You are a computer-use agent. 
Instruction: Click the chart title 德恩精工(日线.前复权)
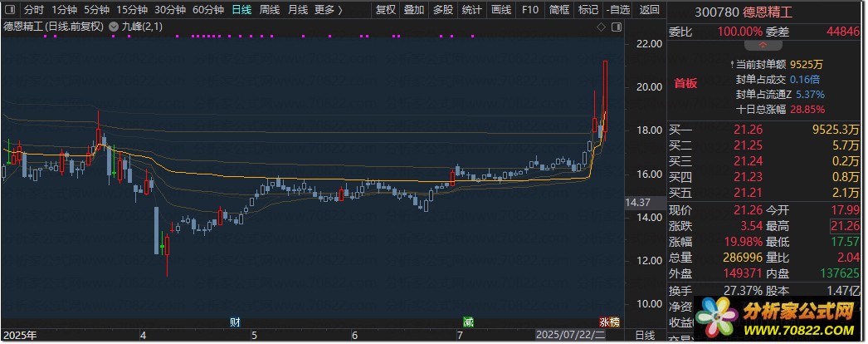click(x=54, y=27)
